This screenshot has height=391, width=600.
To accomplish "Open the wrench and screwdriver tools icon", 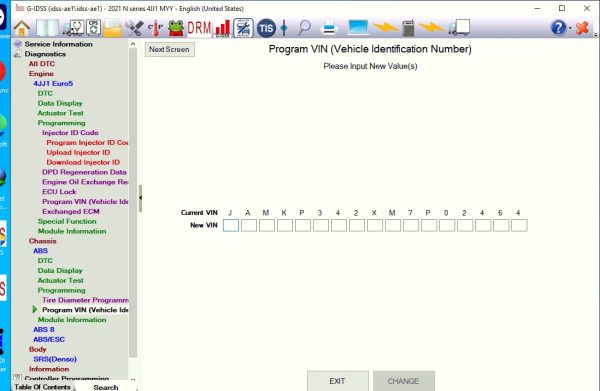I will point(134,28).
